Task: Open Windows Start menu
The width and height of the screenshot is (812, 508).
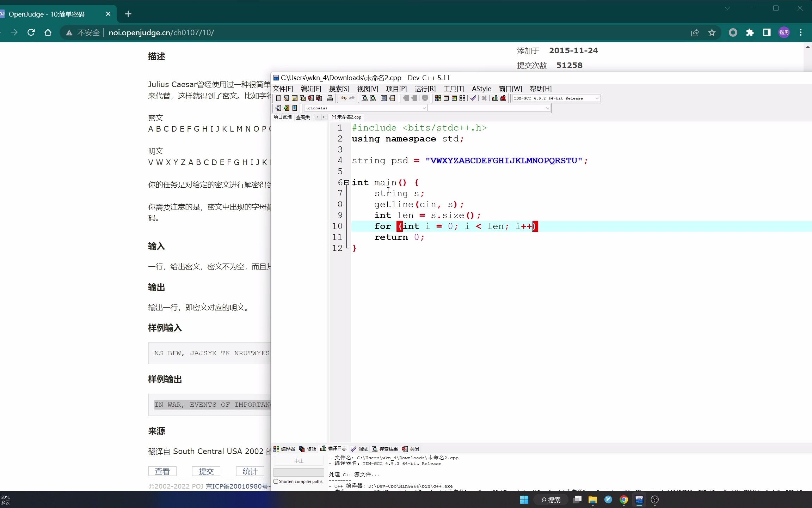Action: [524, 500]
